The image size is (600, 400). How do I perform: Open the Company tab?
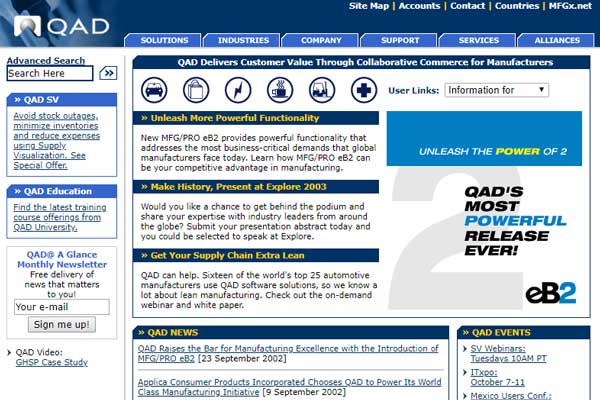tap(321, 40)
